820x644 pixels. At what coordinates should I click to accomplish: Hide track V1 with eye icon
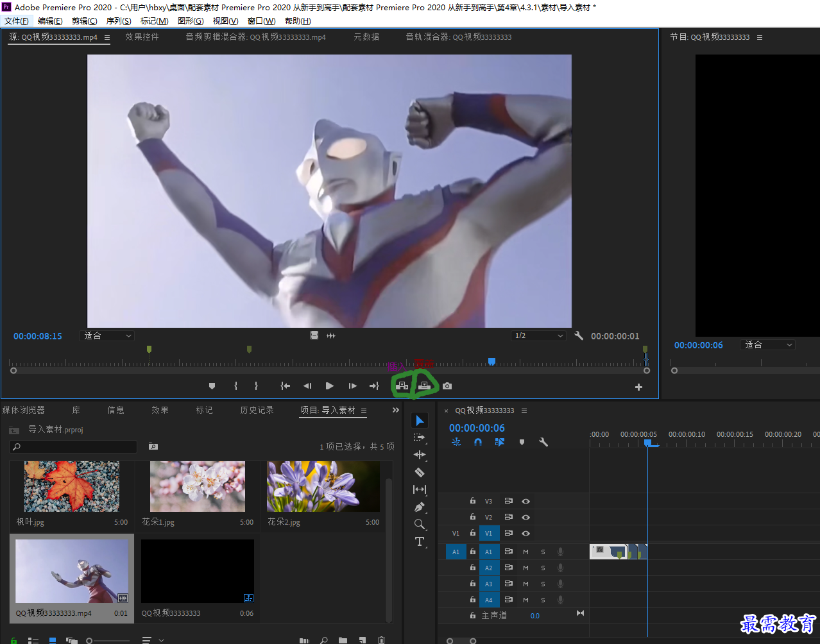point(525,533)
